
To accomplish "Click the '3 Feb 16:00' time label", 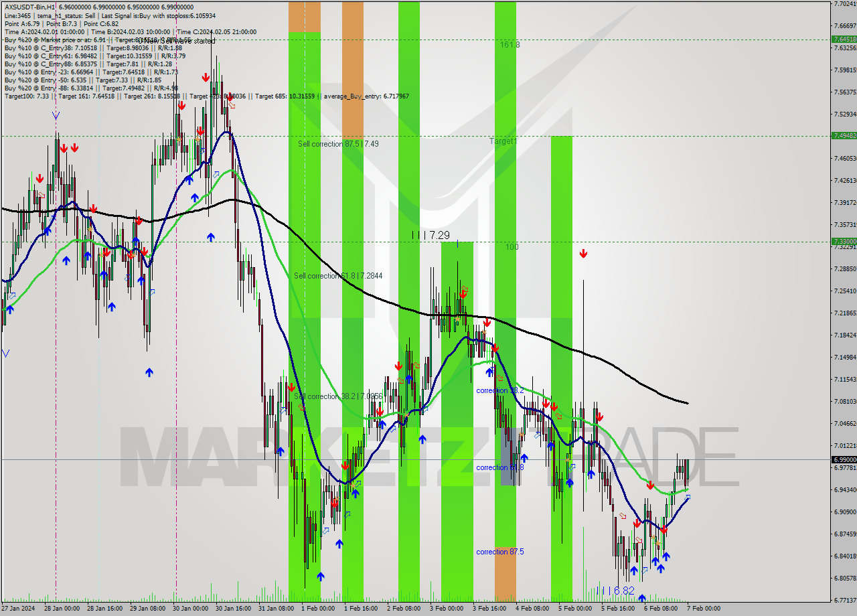I will coord(489,609).
